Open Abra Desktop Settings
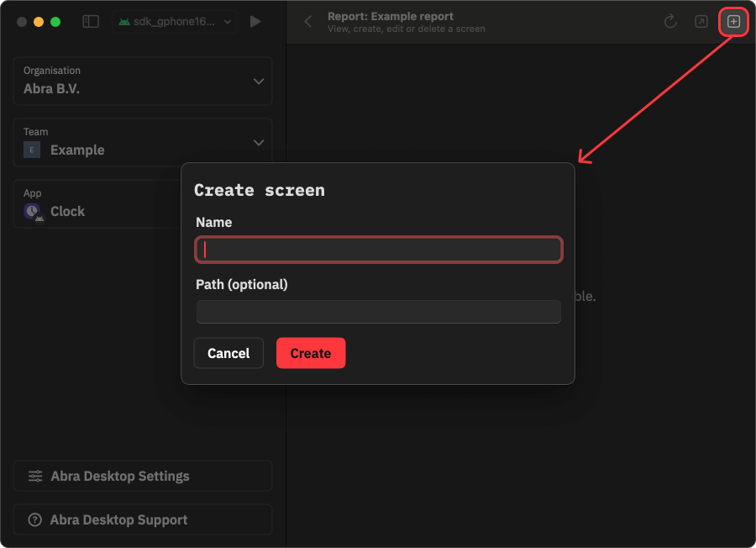Image resolution: width=756 pixels, height=548 pixels. pyautogui.click(x=143, y=476)
